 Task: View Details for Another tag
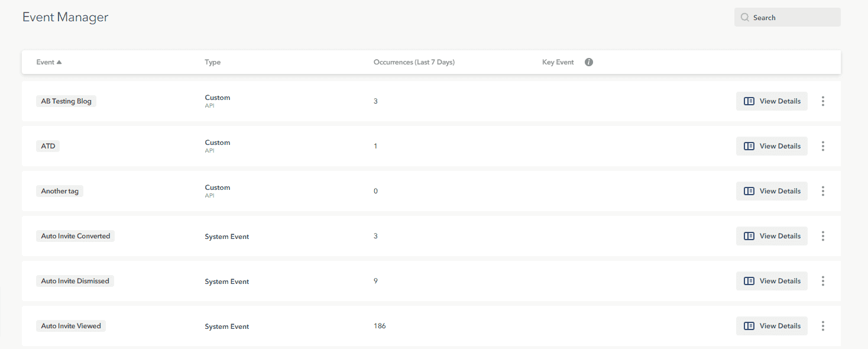pos(772,191)
